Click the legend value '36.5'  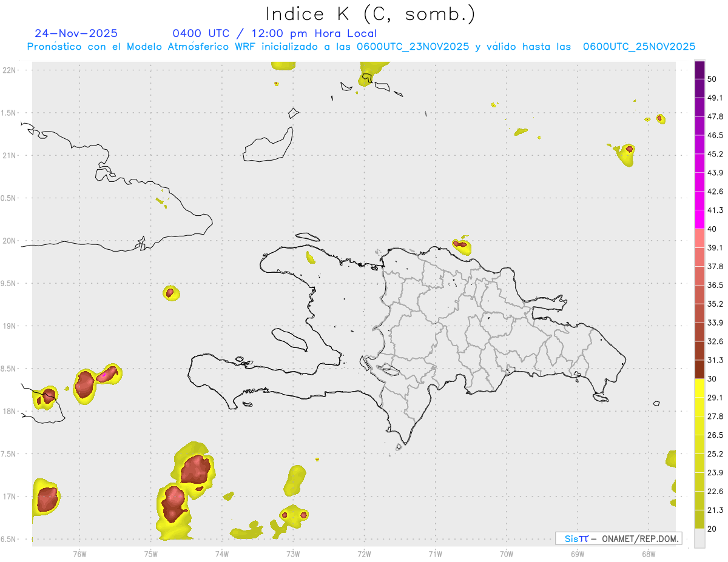click(715, 285)
